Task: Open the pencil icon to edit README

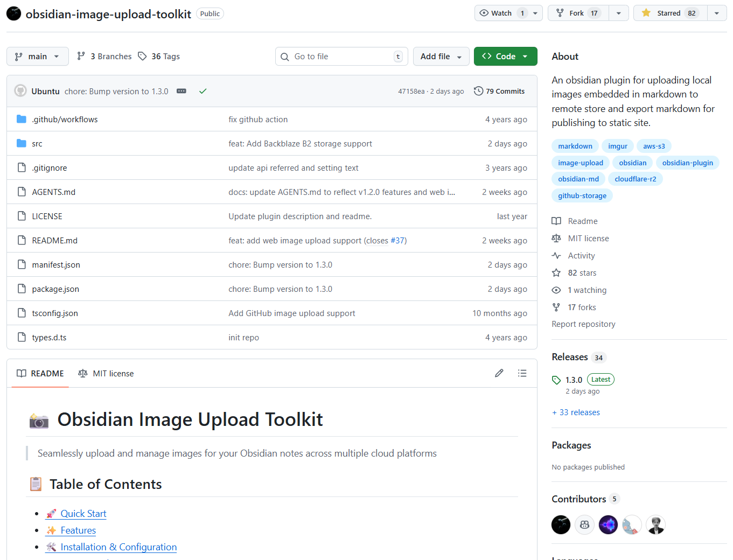Action: click(x=499, y=373)
